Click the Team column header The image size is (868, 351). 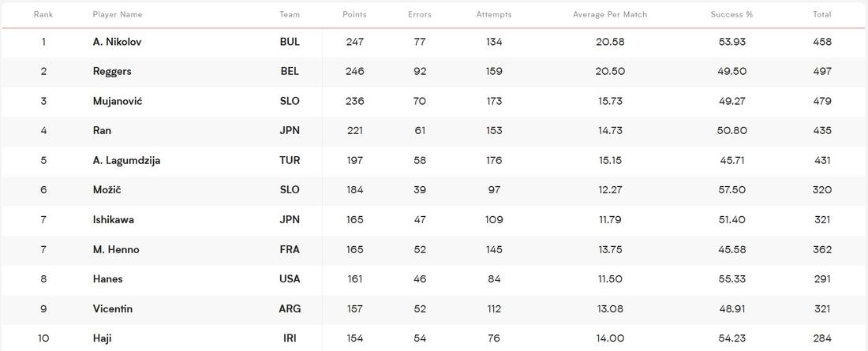290,14
